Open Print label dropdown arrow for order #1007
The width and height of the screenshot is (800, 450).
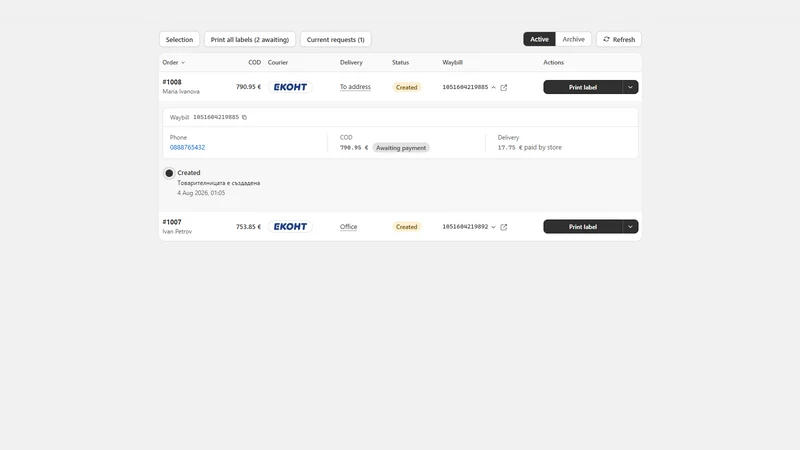pos(631,227)
